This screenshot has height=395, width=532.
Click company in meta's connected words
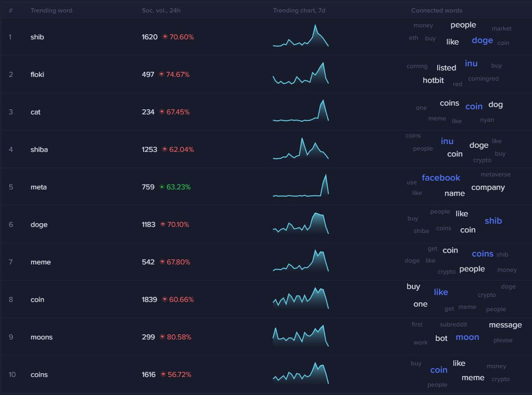pos(488,188)
